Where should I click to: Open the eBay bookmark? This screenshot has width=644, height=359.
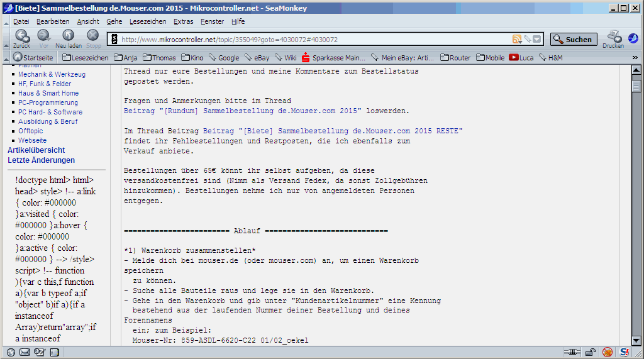click(x=257, y=57)
